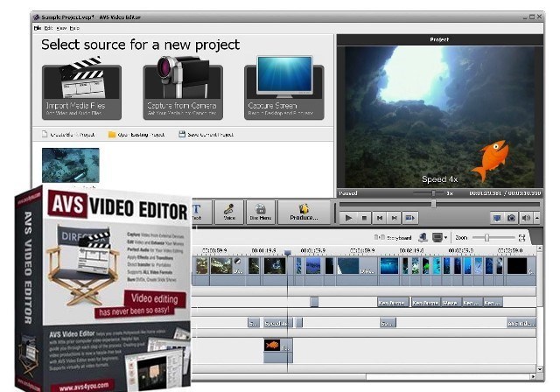Click the Produce... button
Screen dimensions: 560x392
tap(304, 213)
